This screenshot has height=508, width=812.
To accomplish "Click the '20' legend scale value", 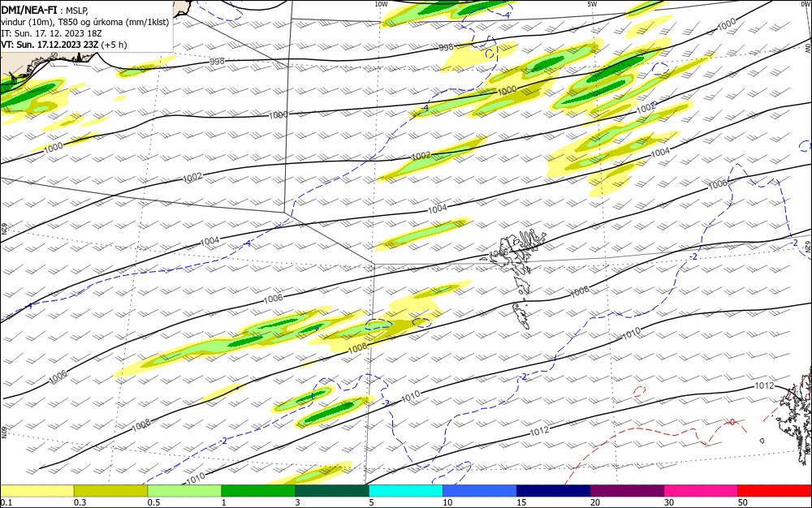I will 595,503.
